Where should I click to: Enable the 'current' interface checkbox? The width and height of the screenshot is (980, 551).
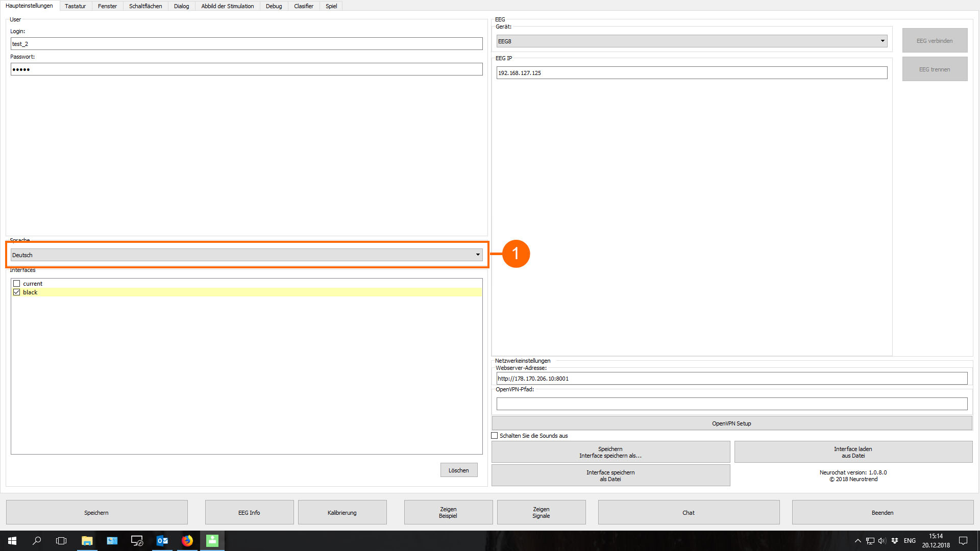[x=17, y=284]
